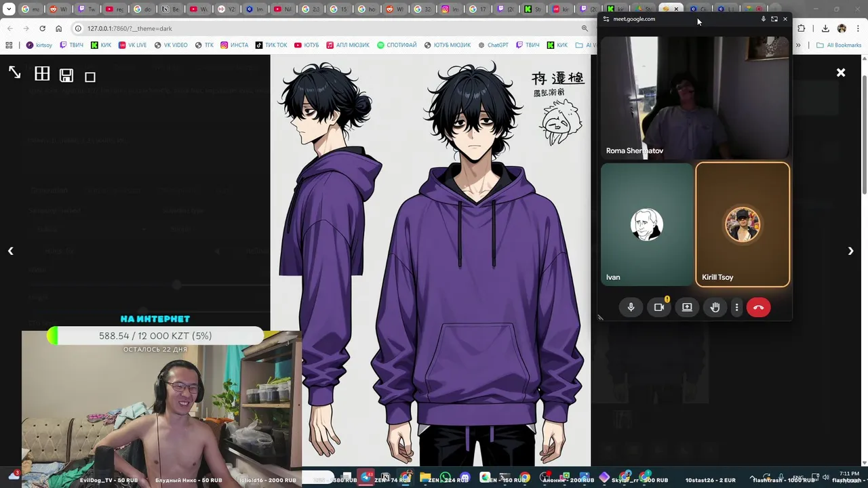Open grid view icon in image viewer

click(42, 73)
